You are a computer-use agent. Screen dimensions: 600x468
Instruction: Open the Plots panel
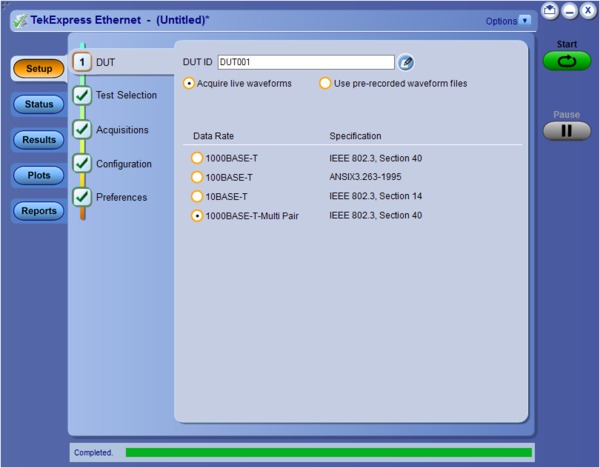tap(39, 175)
